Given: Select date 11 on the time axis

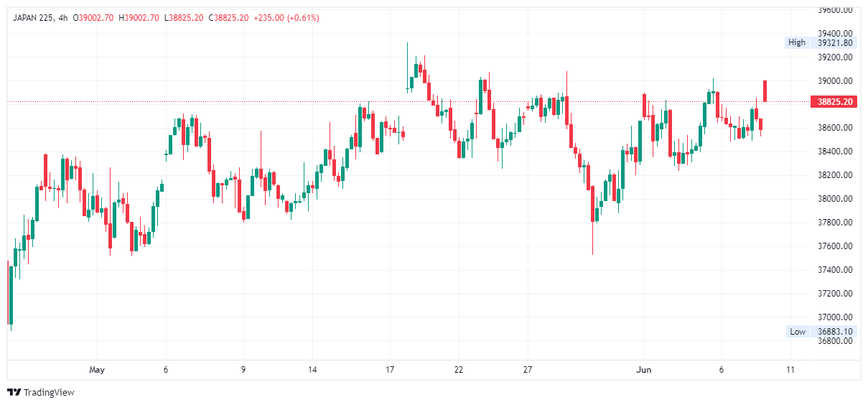Looking at the screenshot, I should (790, 370).
